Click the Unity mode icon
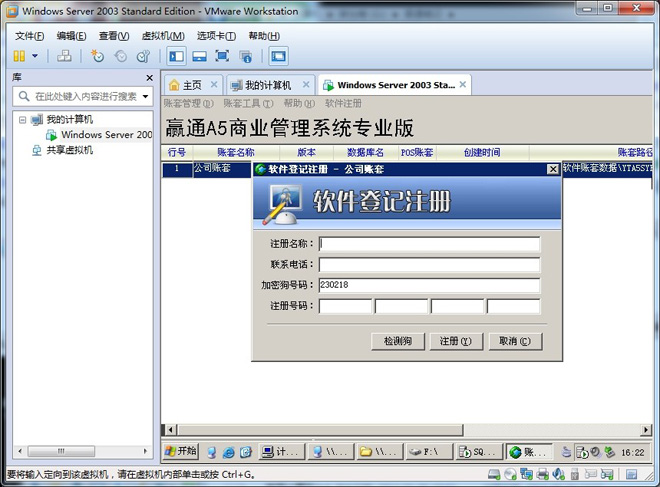The image size is (660, 487). (245, 56)
